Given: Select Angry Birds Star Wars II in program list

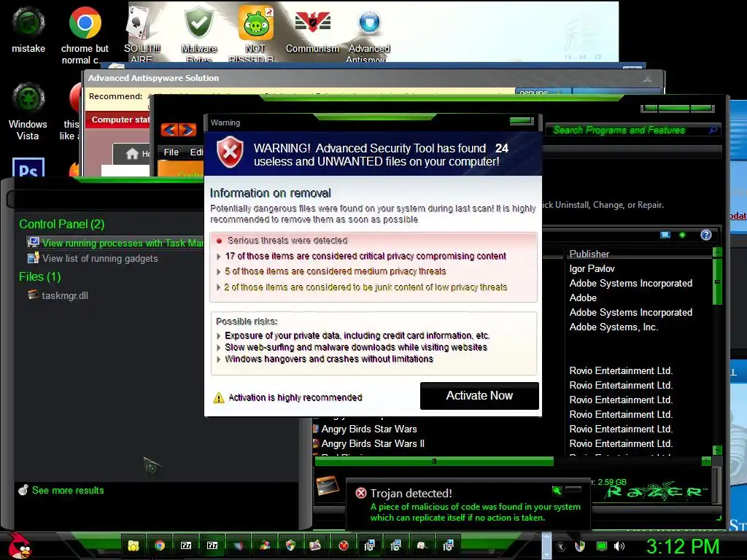Looking at the screenshot, I should point(373,444).
